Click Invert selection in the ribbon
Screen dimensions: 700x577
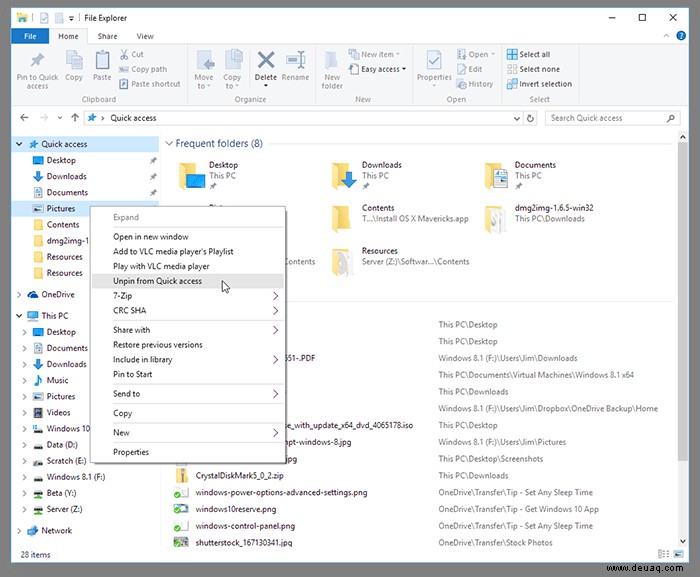click(x=539, y=84)
